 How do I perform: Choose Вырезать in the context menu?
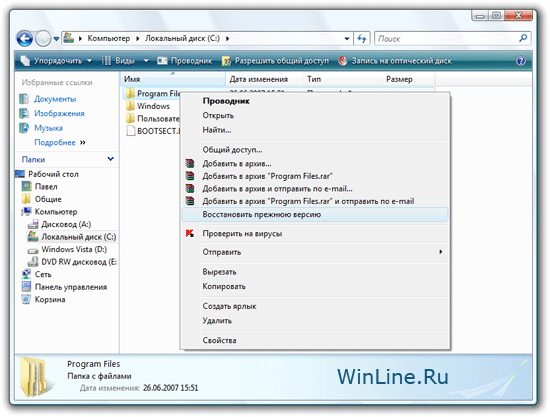[x=315, y=272]
